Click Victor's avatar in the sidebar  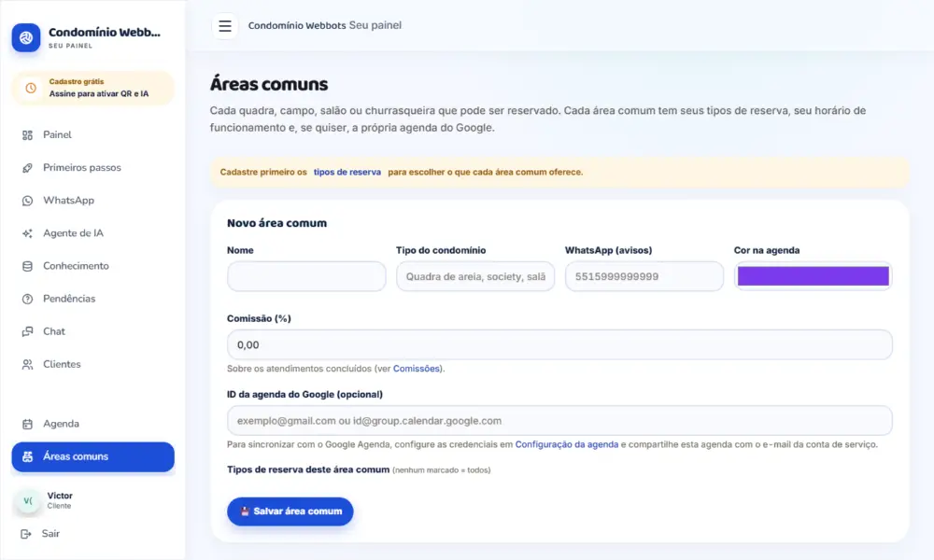28,500
